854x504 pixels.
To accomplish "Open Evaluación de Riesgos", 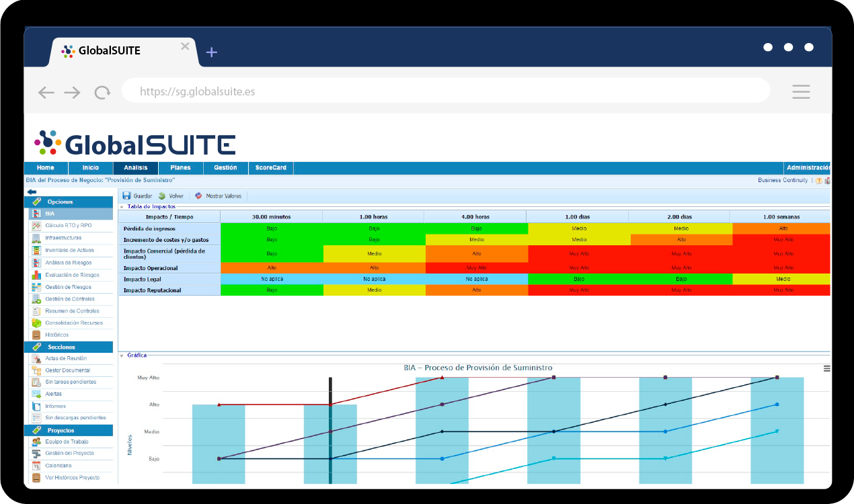I will click(x=75, y=274).
